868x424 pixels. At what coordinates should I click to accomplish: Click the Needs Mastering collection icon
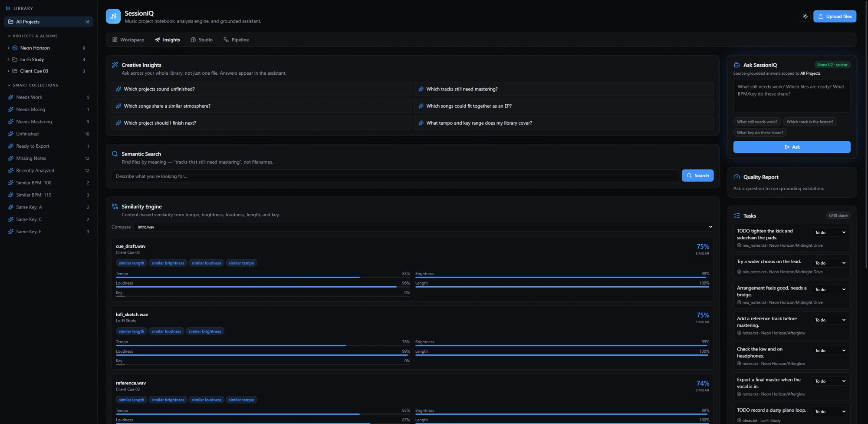pos(11,122)
